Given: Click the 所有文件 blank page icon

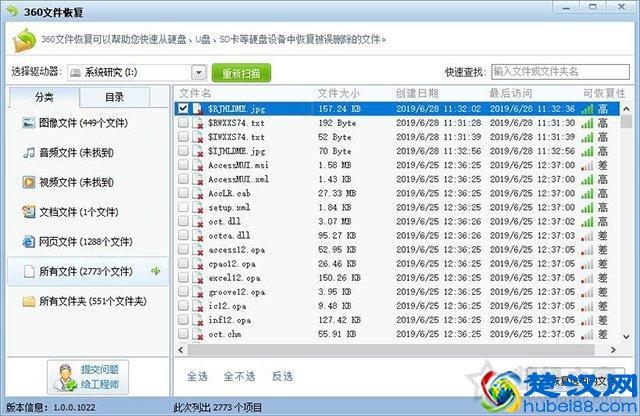Looking at the screenshot, I should coord(29,271).
